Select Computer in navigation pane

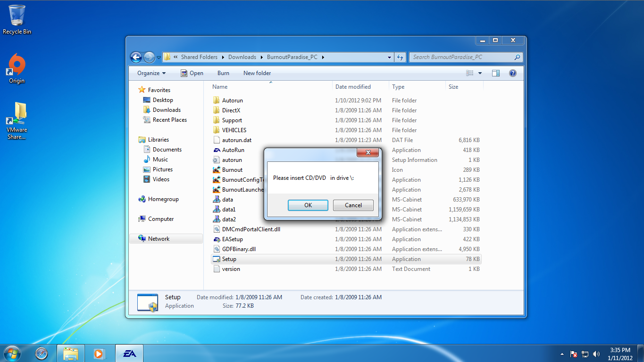[156, 219]
